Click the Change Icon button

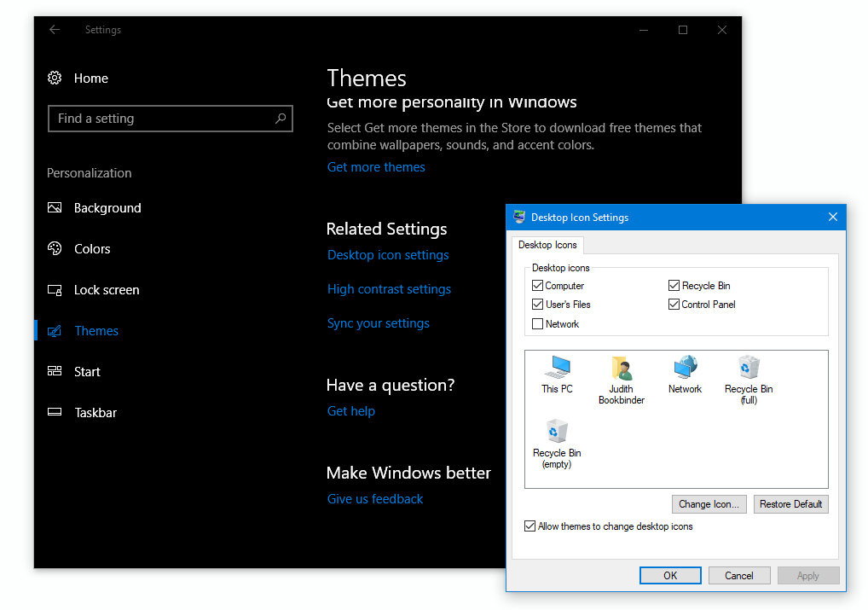tap(709, 503)
